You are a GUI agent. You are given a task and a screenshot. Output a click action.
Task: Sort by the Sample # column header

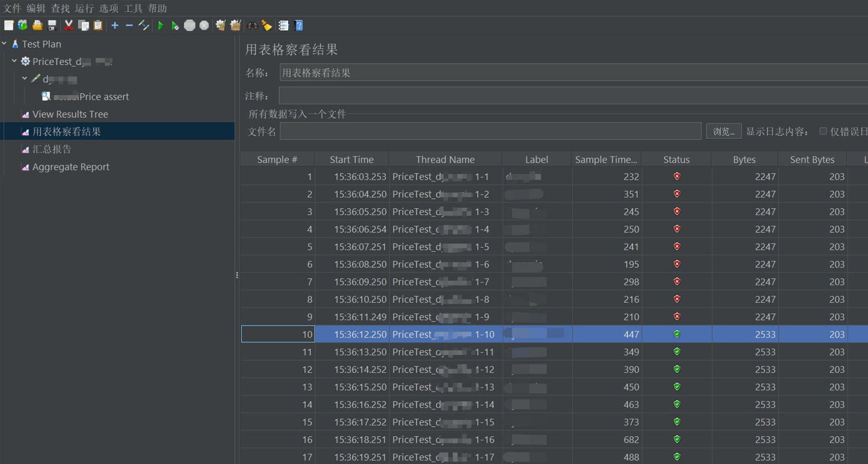pos(277,159)
